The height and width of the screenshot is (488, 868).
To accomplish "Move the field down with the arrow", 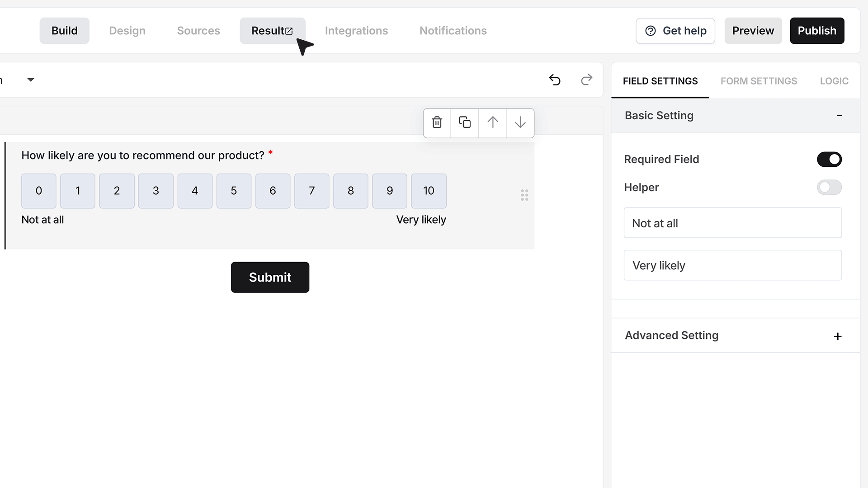I will [x=520, y=122].
